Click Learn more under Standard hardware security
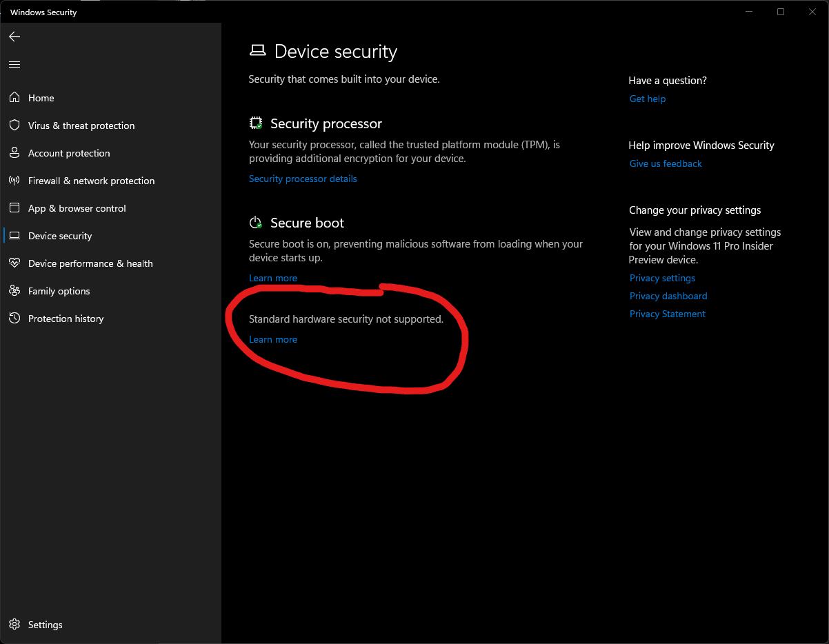 273,339
